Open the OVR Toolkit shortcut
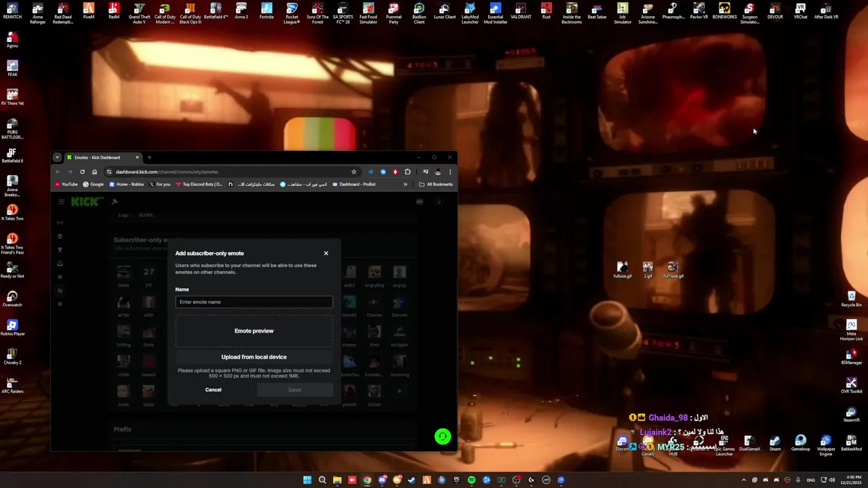The height and width of the screenshot is (488, 868). 852,385
